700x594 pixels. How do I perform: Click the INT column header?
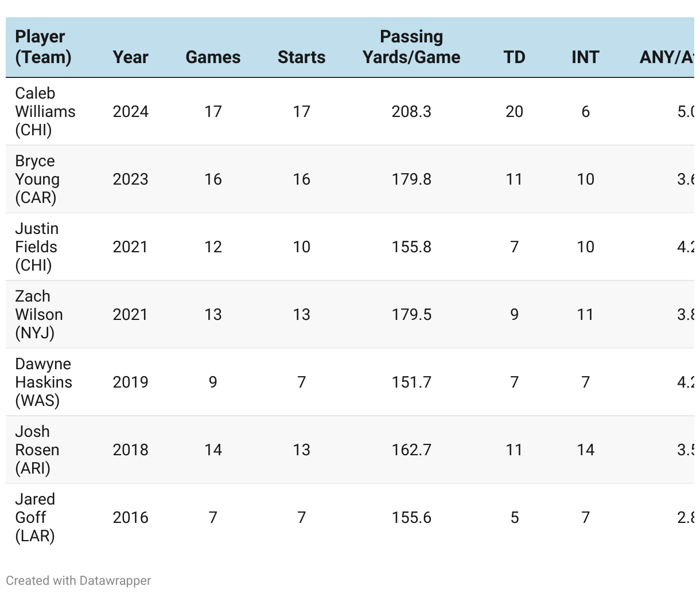point(585,57)
